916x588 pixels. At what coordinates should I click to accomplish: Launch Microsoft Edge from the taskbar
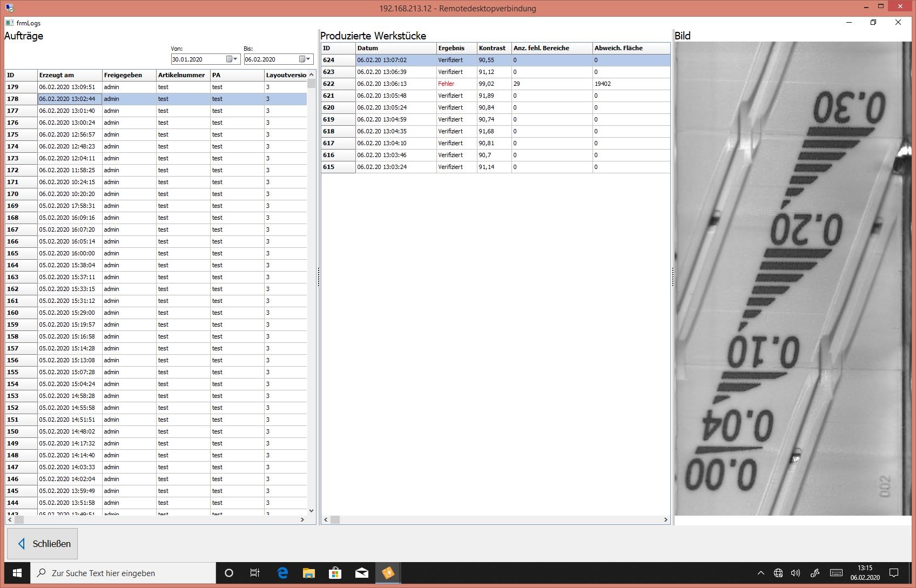pos(282,573)
